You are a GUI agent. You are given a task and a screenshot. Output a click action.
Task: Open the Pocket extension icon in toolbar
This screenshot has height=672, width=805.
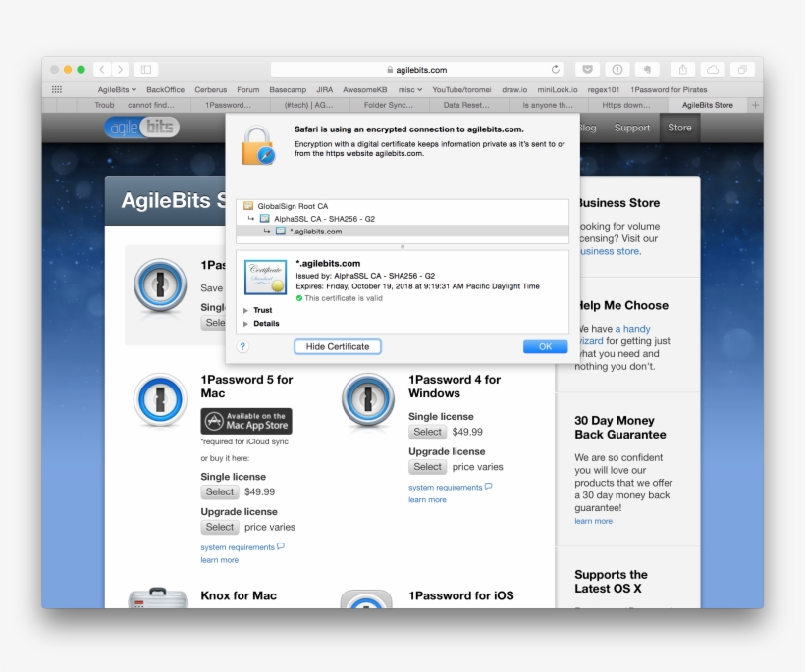[587, 70]
